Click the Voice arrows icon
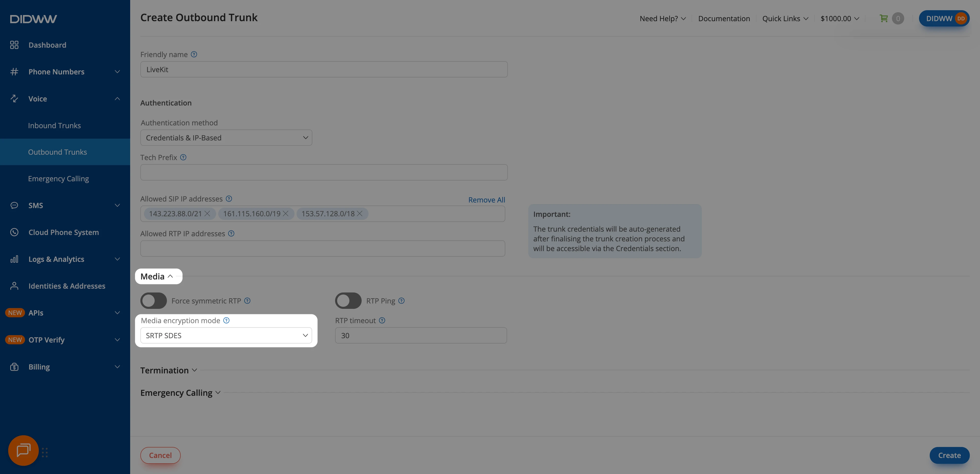The width and height of the screenshot is (980, 474). click(x=14, y=98)
